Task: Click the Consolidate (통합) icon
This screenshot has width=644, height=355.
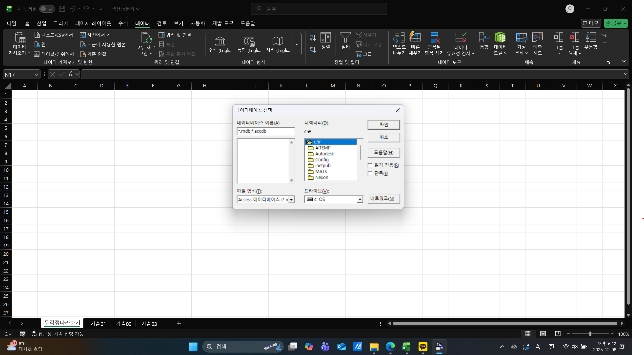Action: (484, 38)
